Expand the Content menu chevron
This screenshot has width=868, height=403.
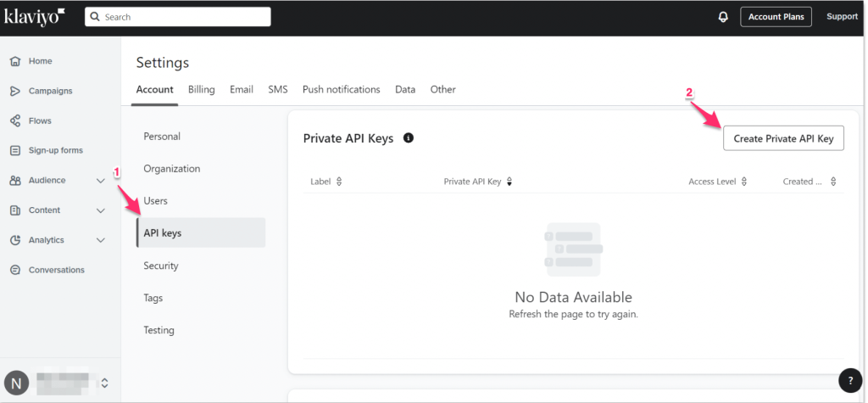pos(101,210)
